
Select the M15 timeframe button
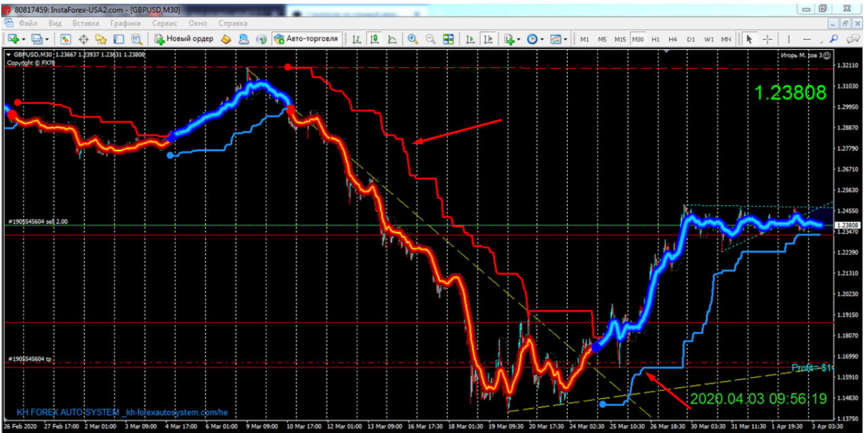[620, 39]
